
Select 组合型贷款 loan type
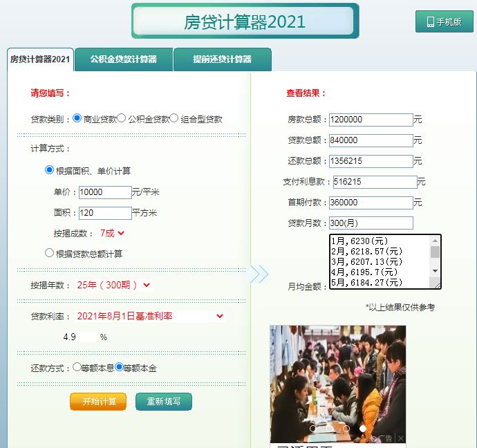(174, 118)
